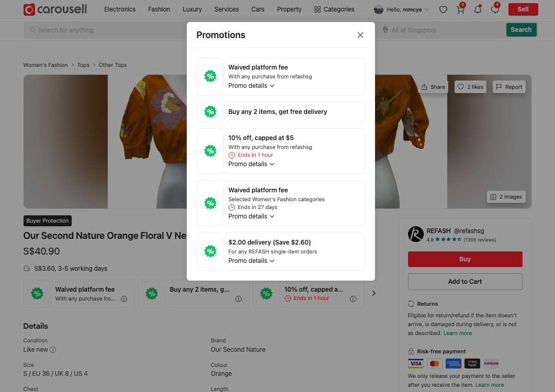Screen dimensions: 555x392
Task: Expand Promo details under first Waived platform fee
Action: pos(251,86)
